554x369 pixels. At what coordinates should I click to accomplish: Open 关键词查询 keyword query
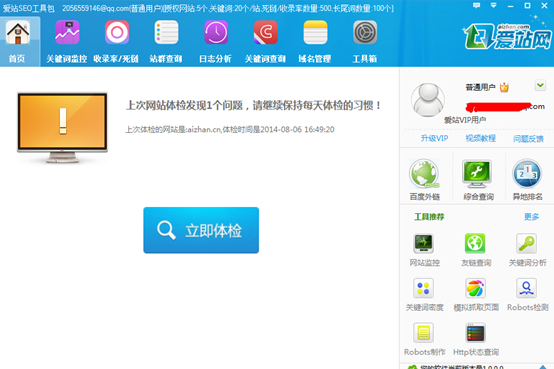265,42
